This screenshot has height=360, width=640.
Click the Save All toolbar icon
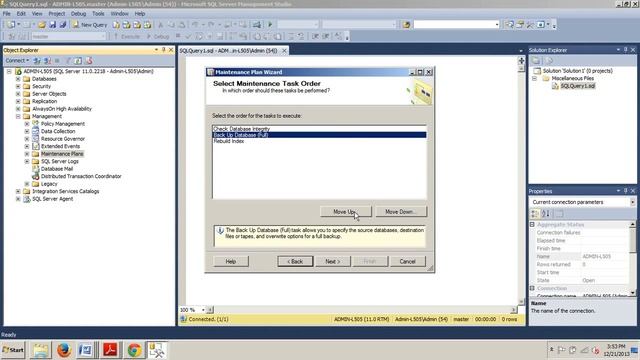coord(62,24)
